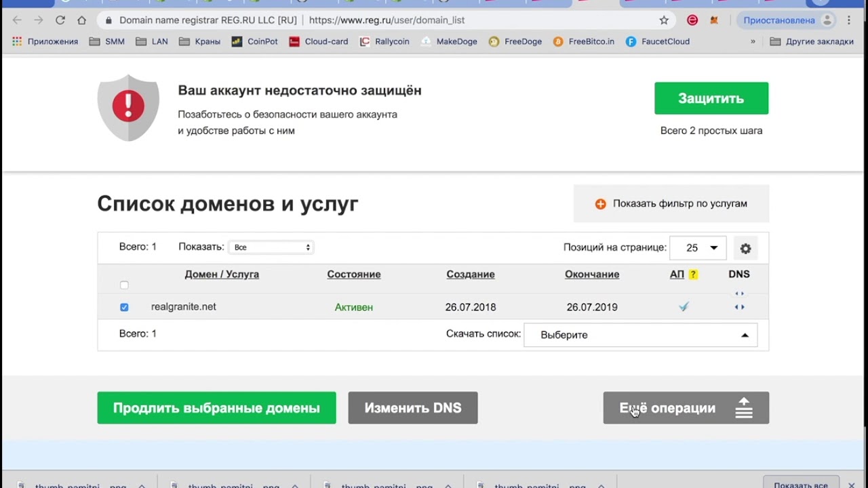The image size is (868, 488).
Task: Sort by Создание column
Action: tap(471, 274)
